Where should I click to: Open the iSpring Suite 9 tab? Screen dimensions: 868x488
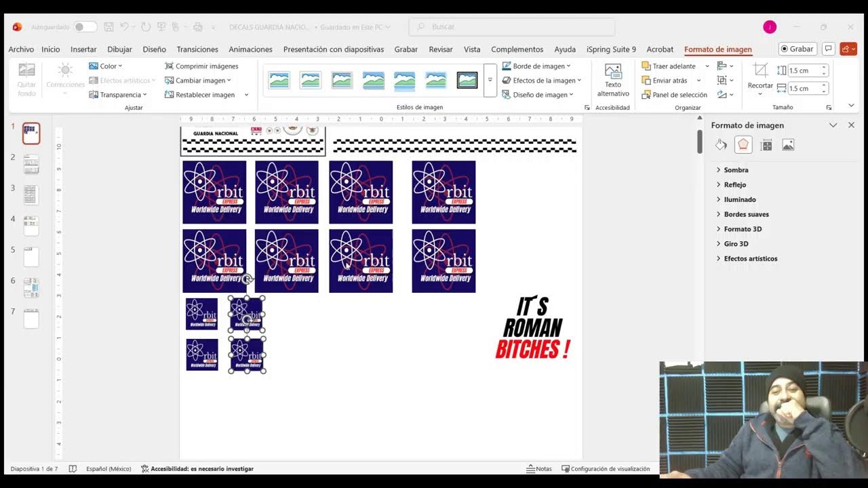611,49
